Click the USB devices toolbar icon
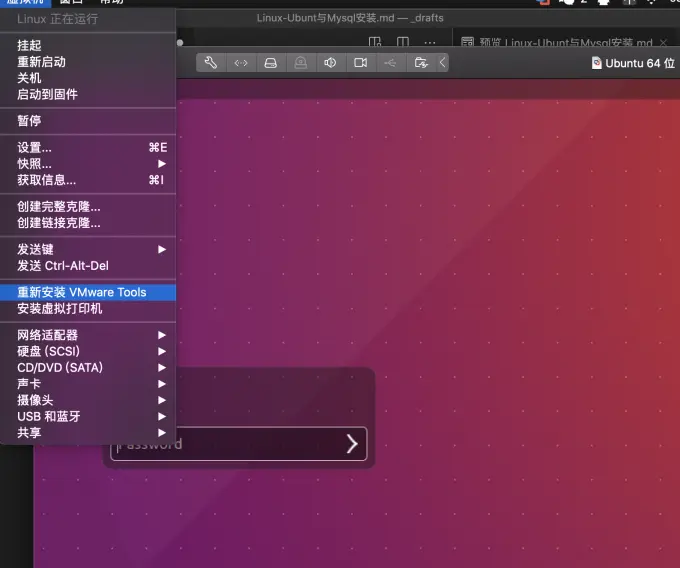This screenshot has width=680, height=568. [390, 63]
